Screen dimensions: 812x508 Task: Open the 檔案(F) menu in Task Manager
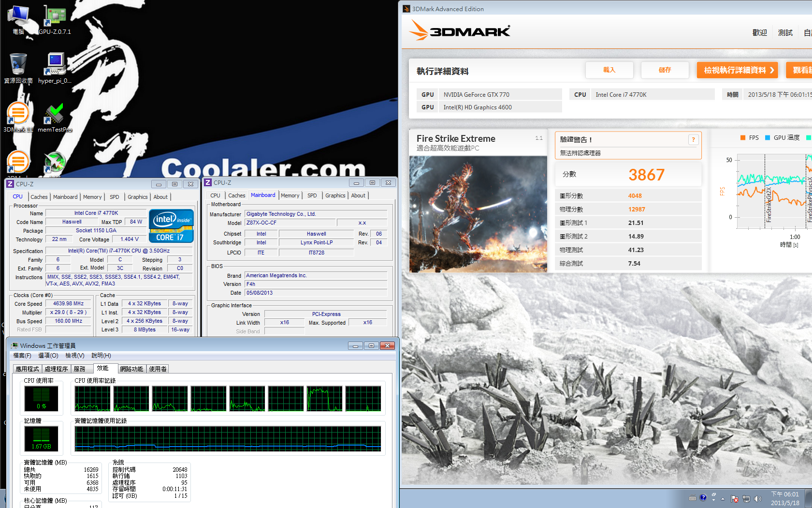(22, 356)
